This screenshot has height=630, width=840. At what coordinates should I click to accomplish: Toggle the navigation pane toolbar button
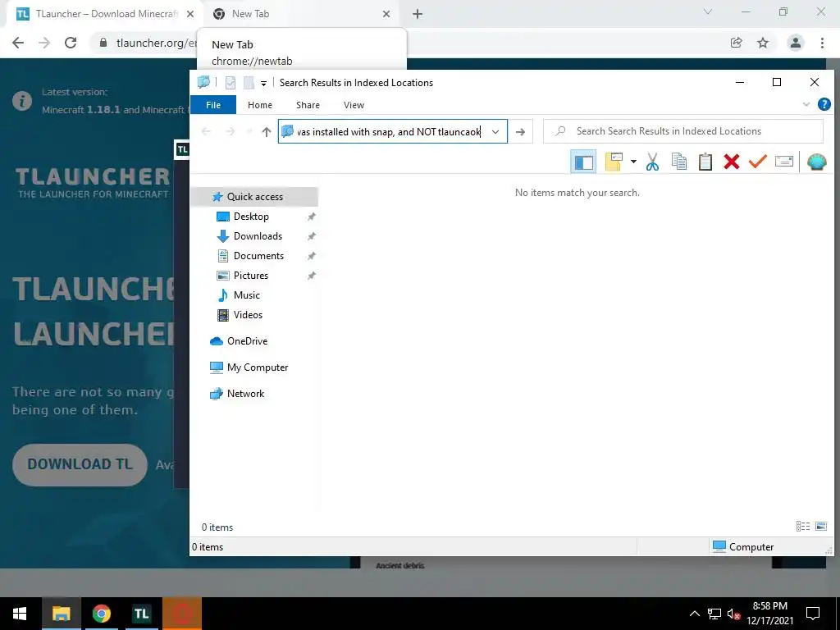(x=583, y=162)
